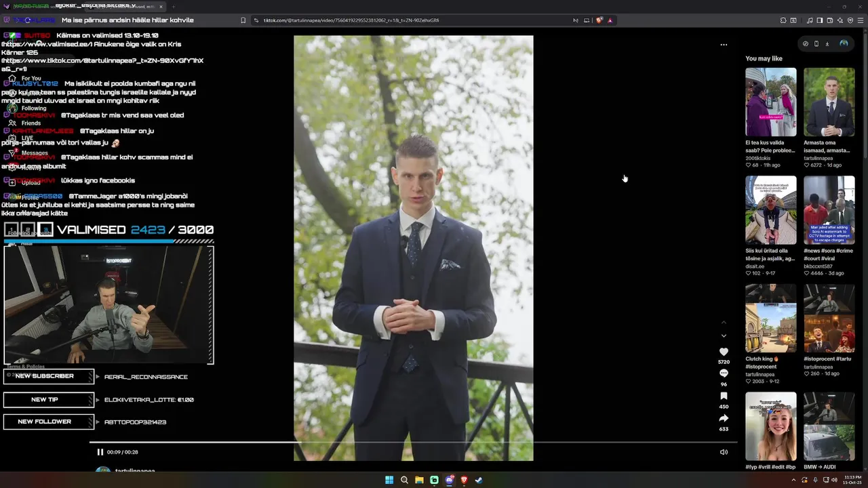The image size is (868, 488).
Task: Open the system tray volume control
Action: tap(833, 480)
